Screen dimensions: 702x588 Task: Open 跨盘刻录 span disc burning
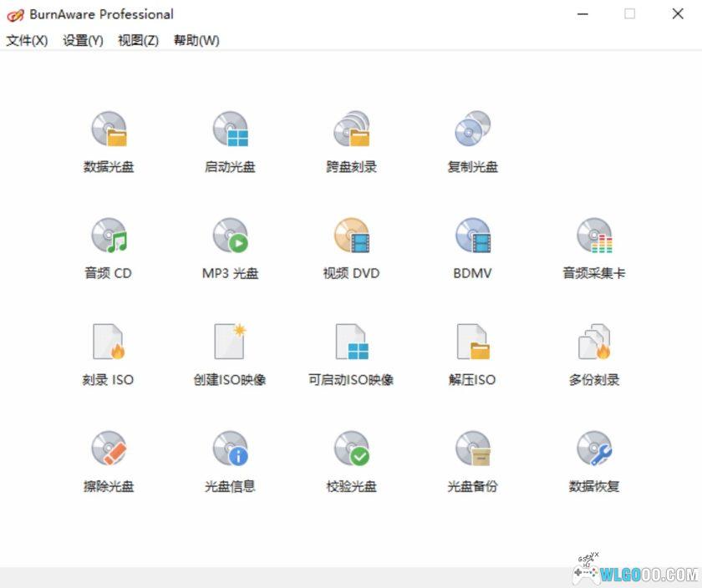[351, 140]
